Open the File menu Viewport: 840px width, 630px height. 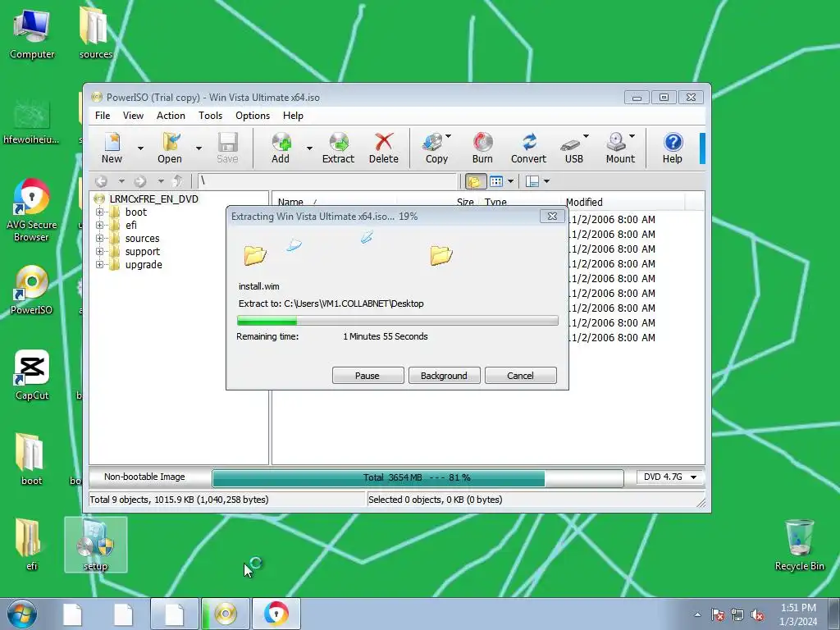pyautogui.click(x=103, y=116)
